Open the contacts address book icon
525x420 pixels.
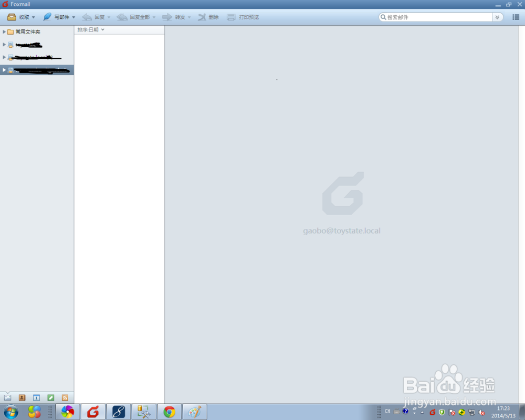pyautogui.click(x=22, y=397)
